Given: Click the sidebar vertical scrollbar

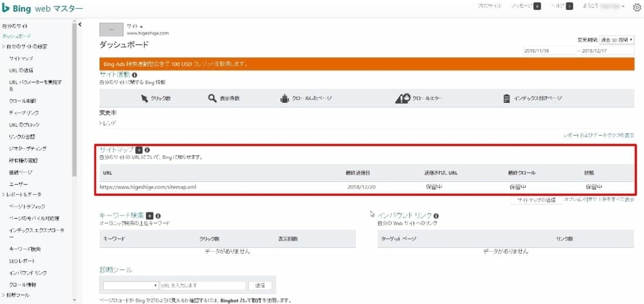Looking at the screenshot, I should (x=74, y=99).
